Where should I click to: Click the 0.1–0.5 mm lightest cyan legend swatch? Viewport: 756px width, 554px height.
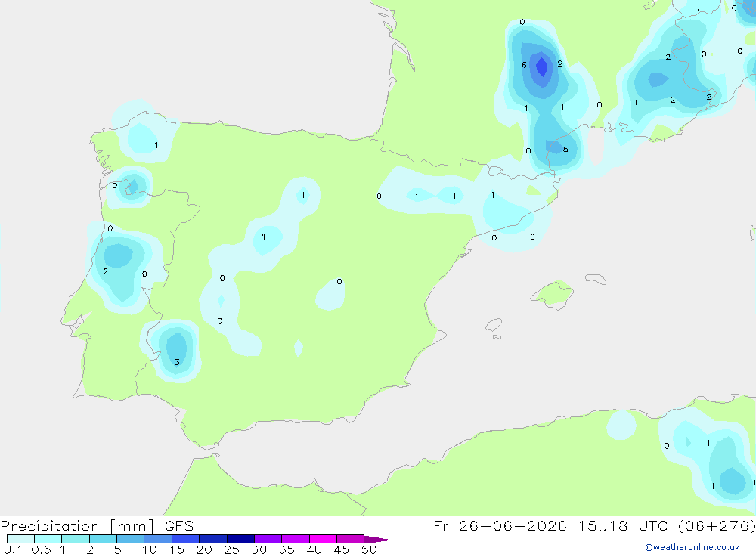[20, 539]
